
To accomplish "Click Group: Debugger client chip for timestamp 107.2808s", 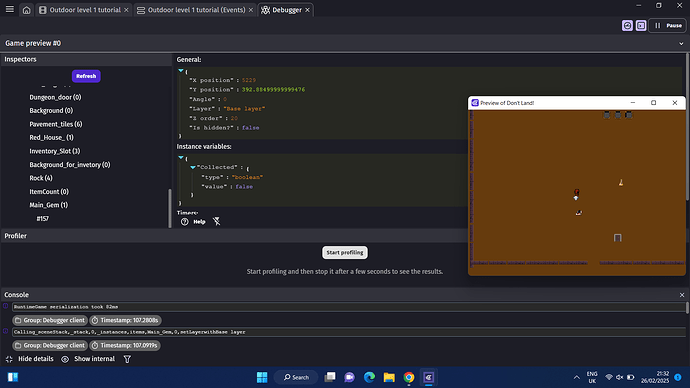I will click(50, 320).
